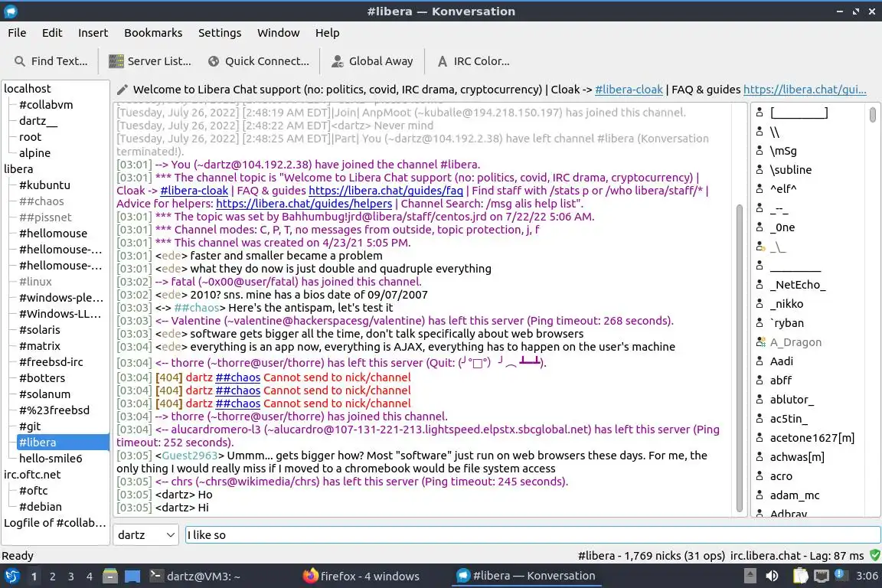Open the Help menu
Viewport: 882px width, 588px height.
(x=327, y=33)
